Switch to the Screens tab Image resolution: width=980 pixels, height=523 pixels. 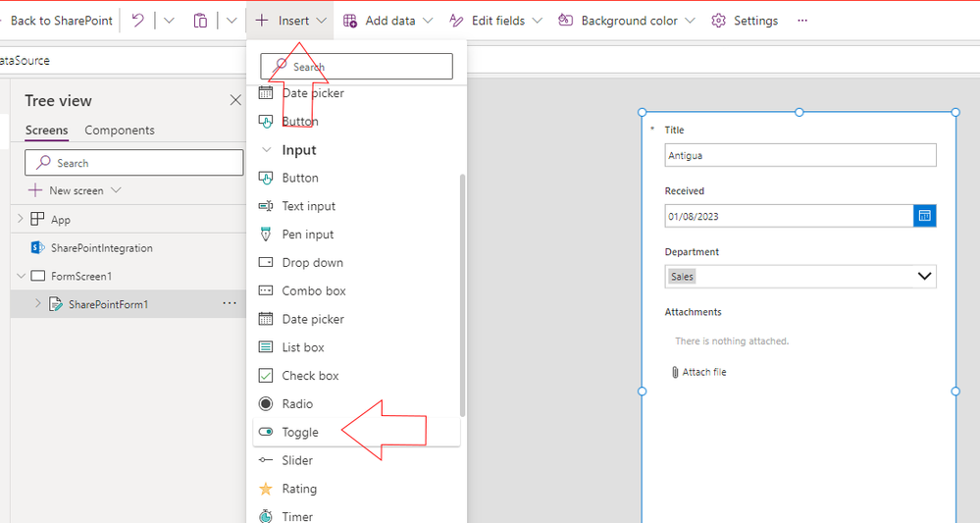46,130
